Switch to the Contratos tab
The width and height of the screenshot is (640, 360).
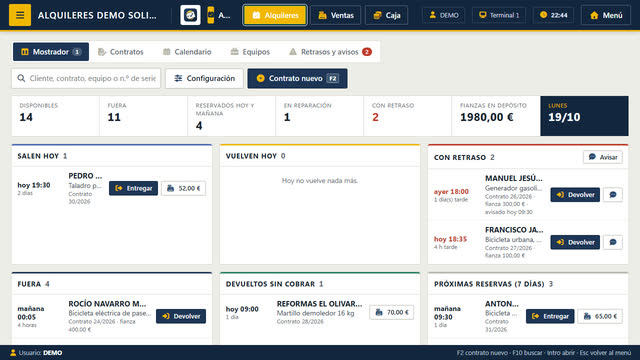tap(121, 52)
